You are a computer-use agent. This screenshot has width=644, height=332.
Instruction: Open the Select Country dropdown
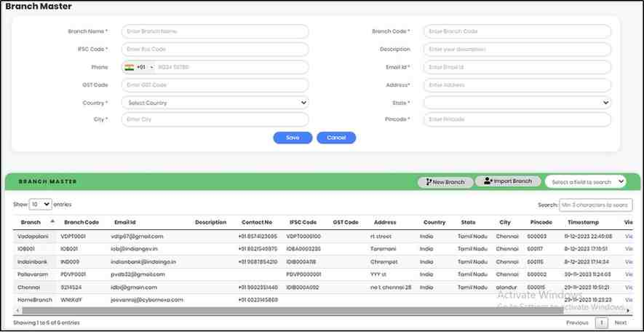pos(215,103)
